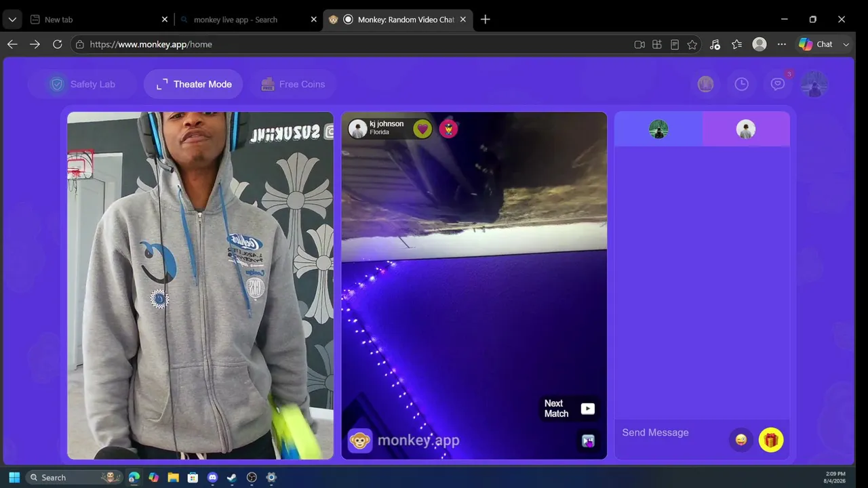
Task: Go forward to the next page
Action: click(35, 44)
